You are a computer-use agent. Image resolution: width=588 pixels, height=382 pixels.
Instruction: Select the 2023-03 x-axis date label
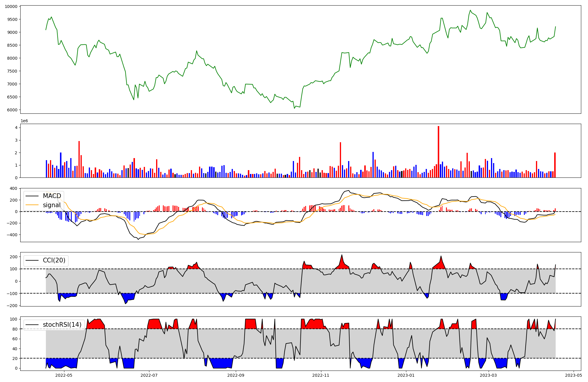[x=488, y=375]
